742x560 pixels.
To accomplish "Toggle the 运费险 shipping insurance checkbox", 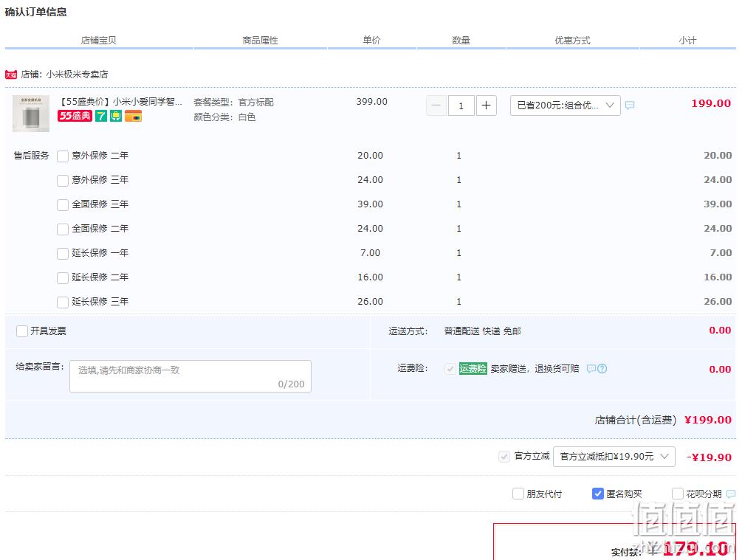I will click(x=450, y=368).
